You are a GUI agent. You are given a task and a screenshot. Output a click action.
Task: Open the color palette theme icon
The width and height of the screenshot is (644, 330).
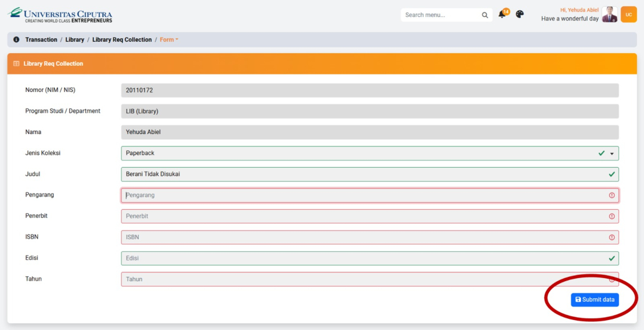pos(520,14)
